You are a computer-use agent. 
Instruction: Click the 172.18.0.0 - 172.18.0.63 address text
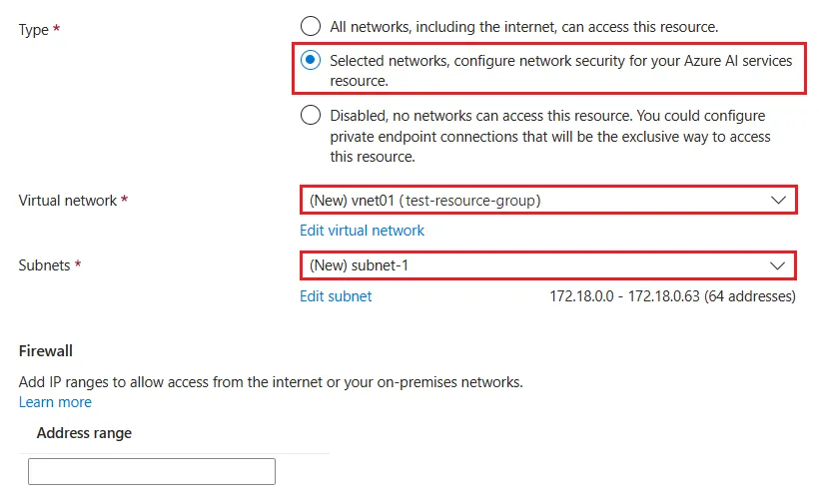pos(672,296)
